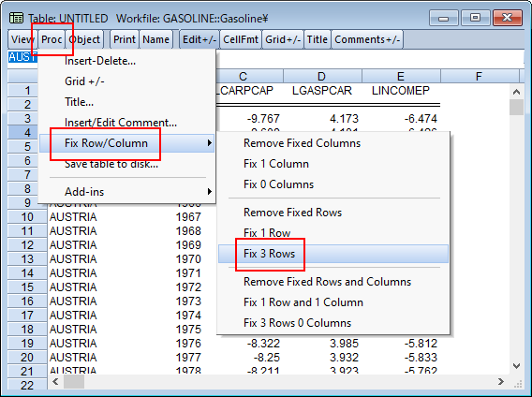Click the horizontal scroll right arrow
This screenshot has width=532, height=397.
pos(501,382)
